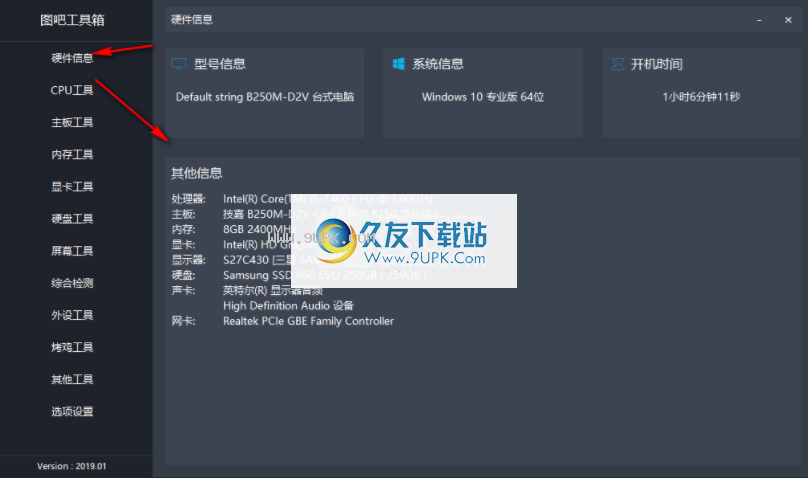Click the monitor icon beside 型号信息

(x=179, y=64)
